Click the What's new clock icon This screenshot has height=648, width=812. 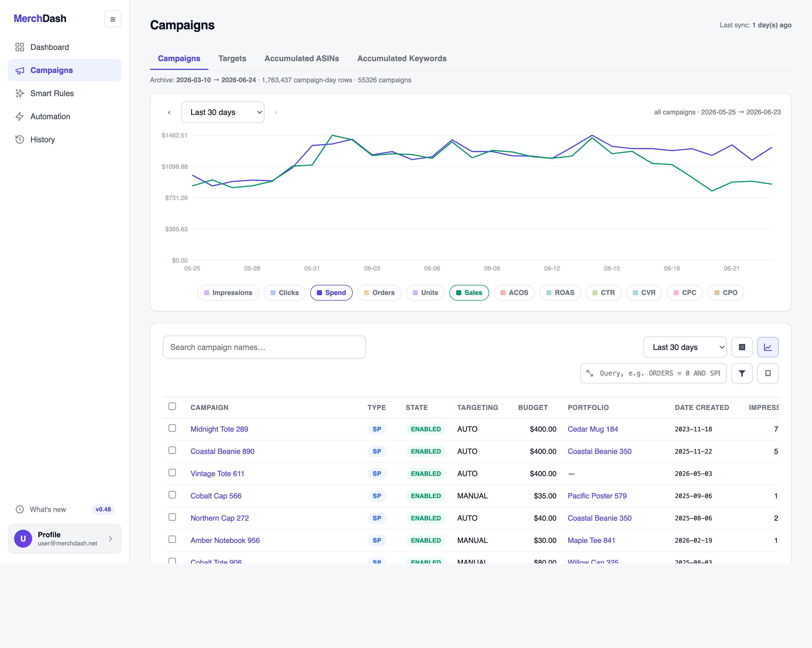19,509
